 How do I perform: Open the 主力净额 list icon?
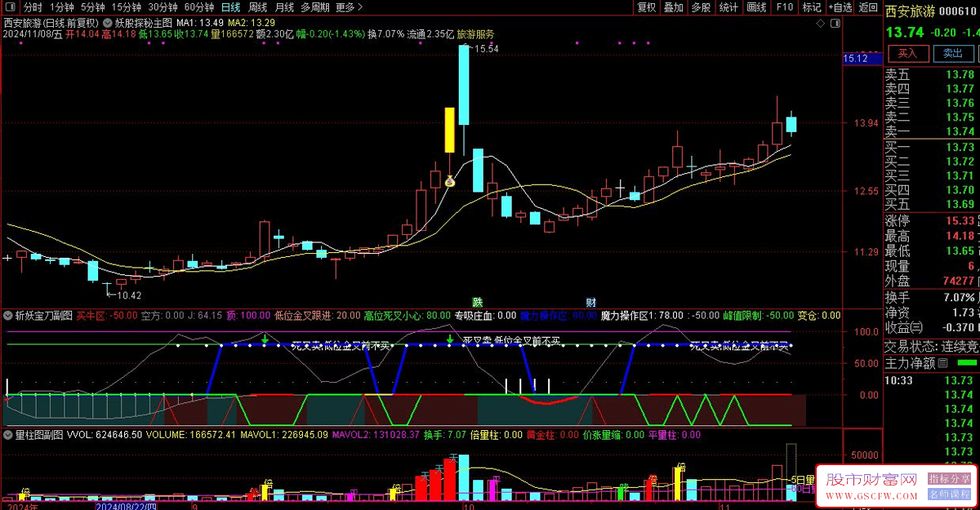[x=943, y=363]
